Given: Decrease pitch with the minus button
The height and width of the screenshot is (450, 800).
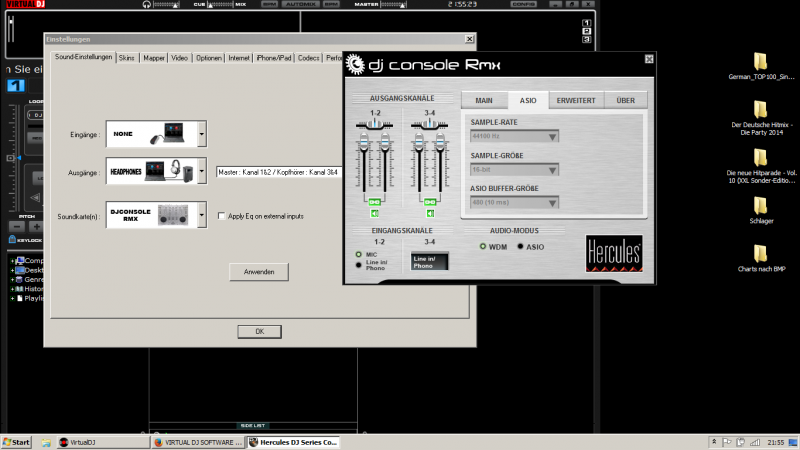Looking at the screenshot, I should 17,226.
